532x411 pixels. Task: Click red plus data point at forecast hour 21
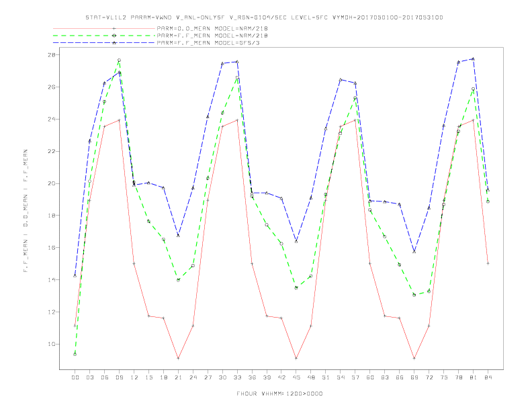pyautogui.click(x=178, y=358)
